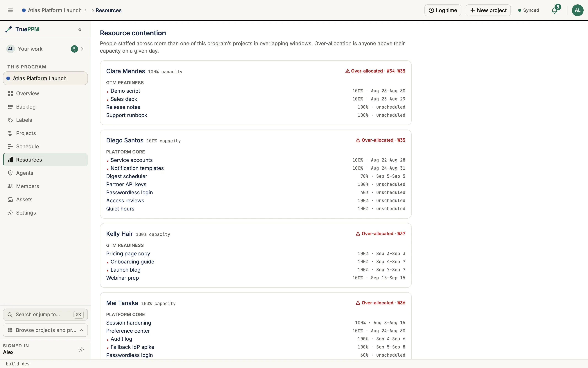Click the Agents shield icon
Image resolution: width=588 pixels, height=368 pixels.
[10, 173]
